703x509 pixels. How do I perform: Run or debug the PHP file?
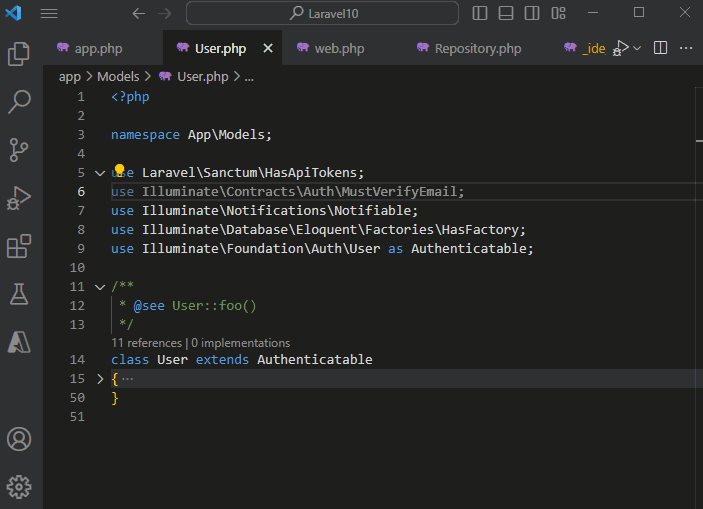tap(621, 48)
